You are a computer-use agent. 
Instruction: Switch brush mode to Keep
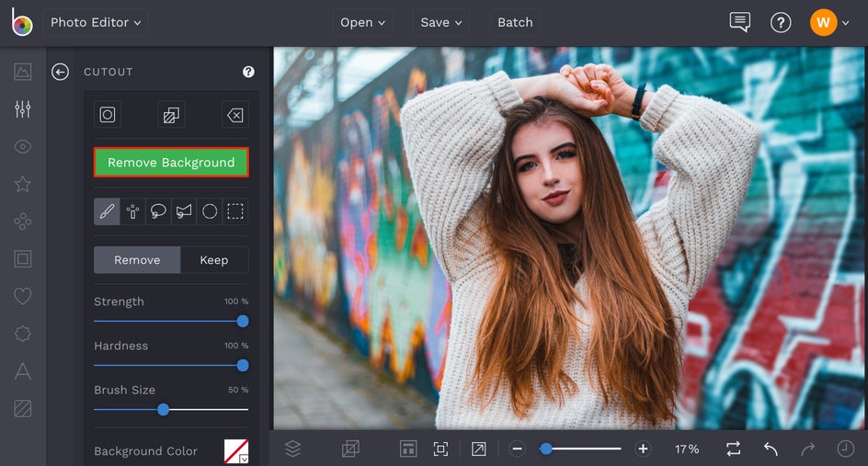coord(214,260)
